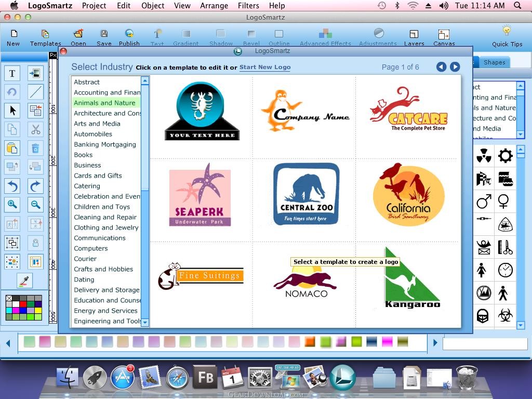The image size is (532, 399).
Task: Select the eyedropper color picker tool
Action: [x=25, y=281]
